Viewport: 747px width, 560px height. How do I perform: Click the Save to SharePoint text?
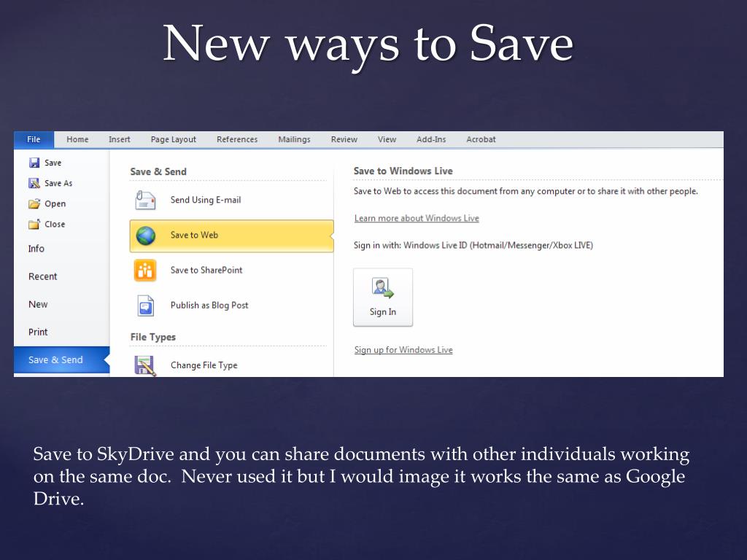(x=206, y=271)
